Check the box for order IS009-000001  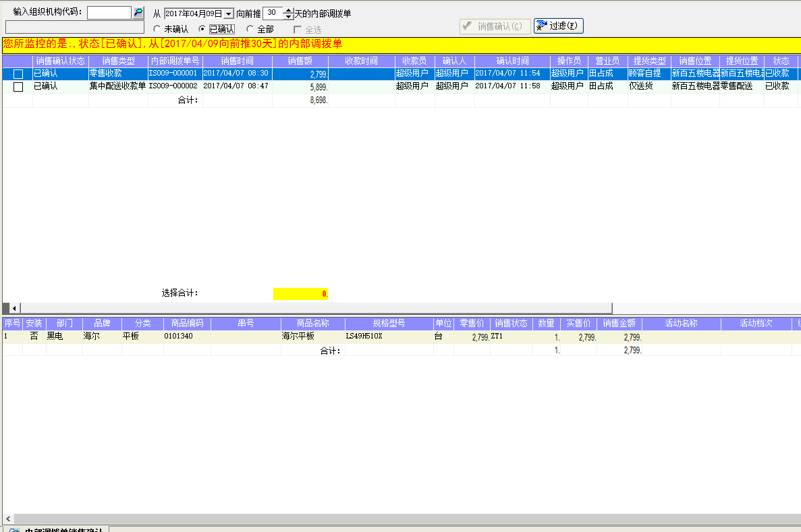(x=18, y=74)
